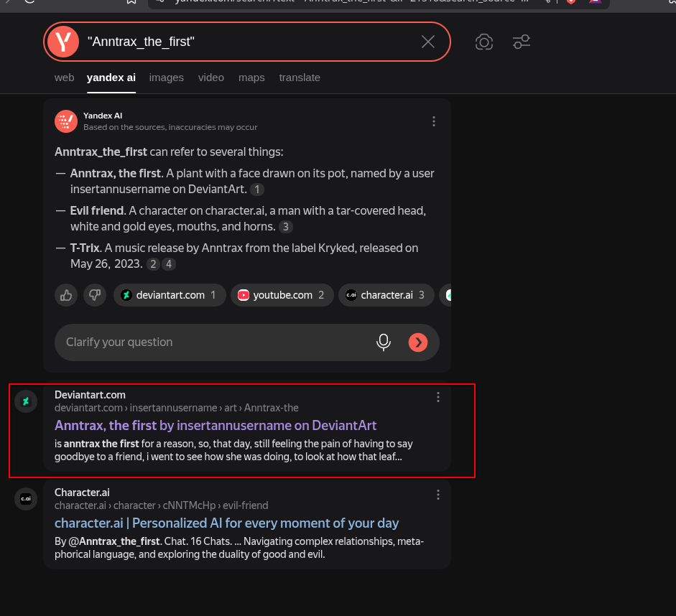Select the deviantart.com source chip
This screenshot has height=616, width=676.
pos(170,295)
